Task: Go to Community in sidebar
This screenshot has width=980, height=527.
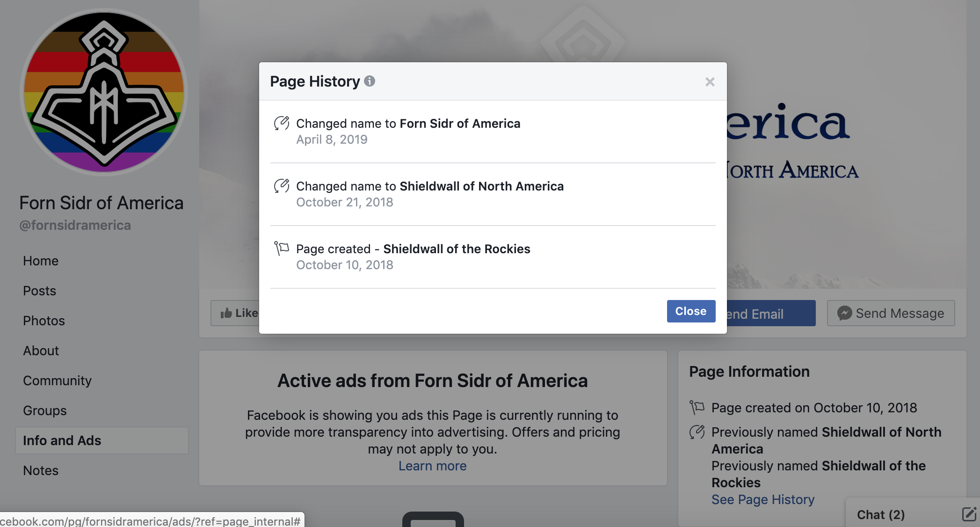Action: [57, 381]
